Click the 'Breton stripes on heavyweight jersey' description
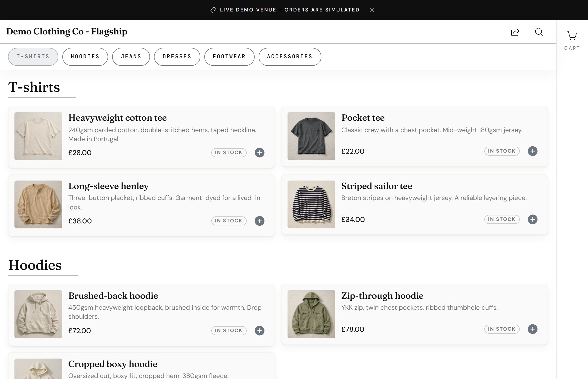This screenshot has height=379, width=588. pyautogui.click(x=434, y=198)
